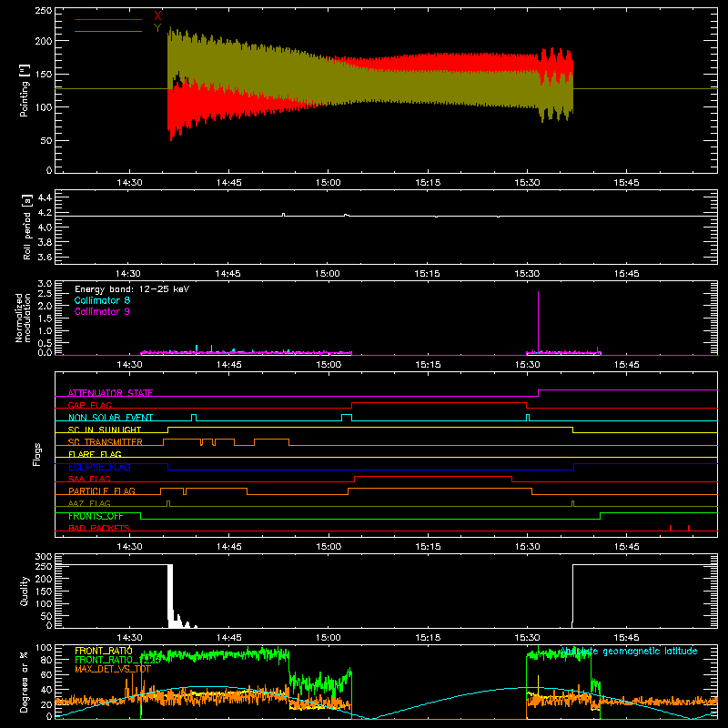Click the blue ECLIPSE_FLAG label
The width and height of the screenshot is (728, 728).
click(x=99, y=467)
